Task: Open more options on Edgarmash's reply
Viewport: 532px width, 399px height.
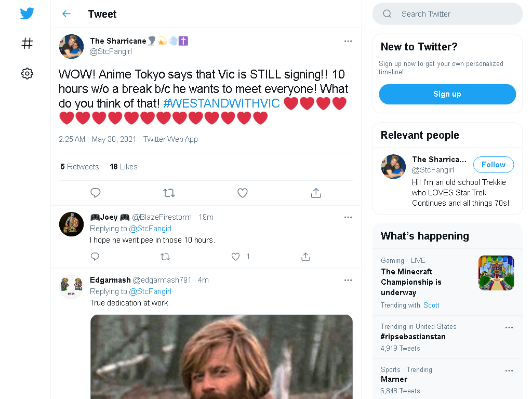Action: (x=348, y=280)
